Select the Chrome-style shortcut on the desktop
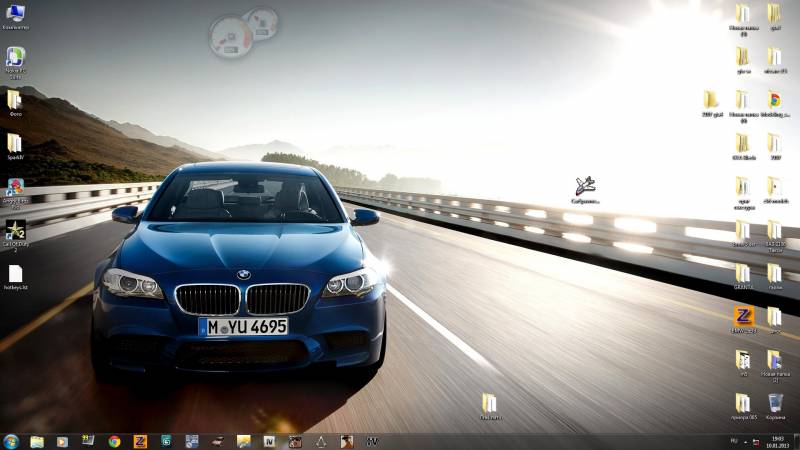Image resolution: width=800 pixels, height=450 pixels. click(x=774, y=103)
